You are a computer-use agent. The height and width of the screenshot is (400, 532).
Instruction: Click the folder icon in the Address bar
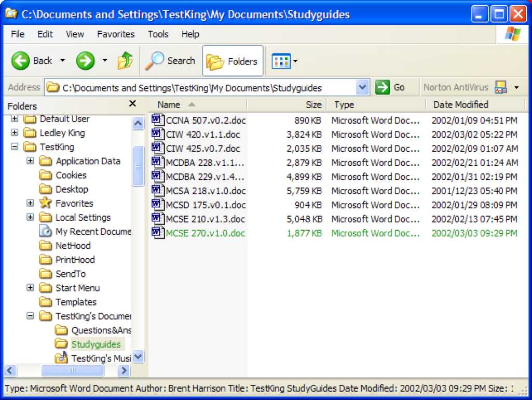pyautogui.click(x=52, y=87)
